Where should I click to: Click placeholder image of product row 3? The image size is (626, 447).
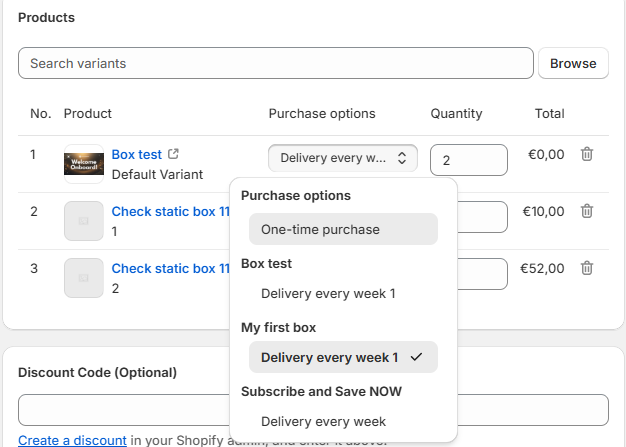84,278
